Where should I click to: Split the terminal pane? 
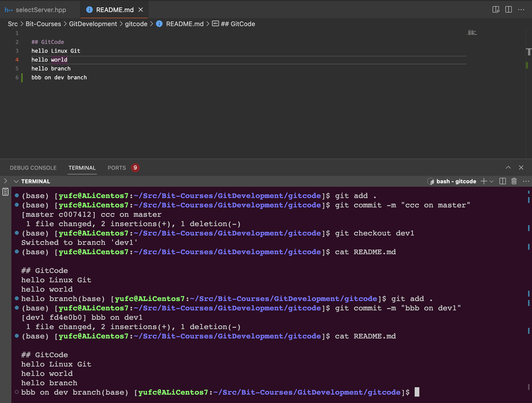coord(502,181)
